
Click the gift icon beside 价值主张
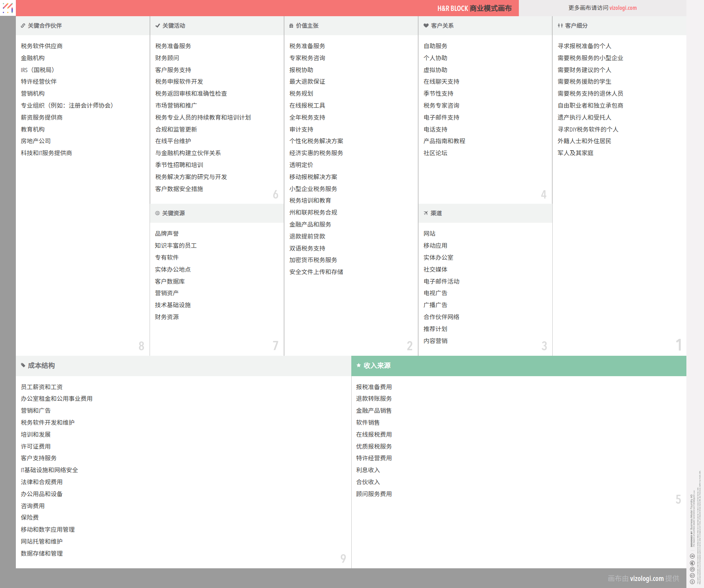pyautogui.click(x=291, y=26)
